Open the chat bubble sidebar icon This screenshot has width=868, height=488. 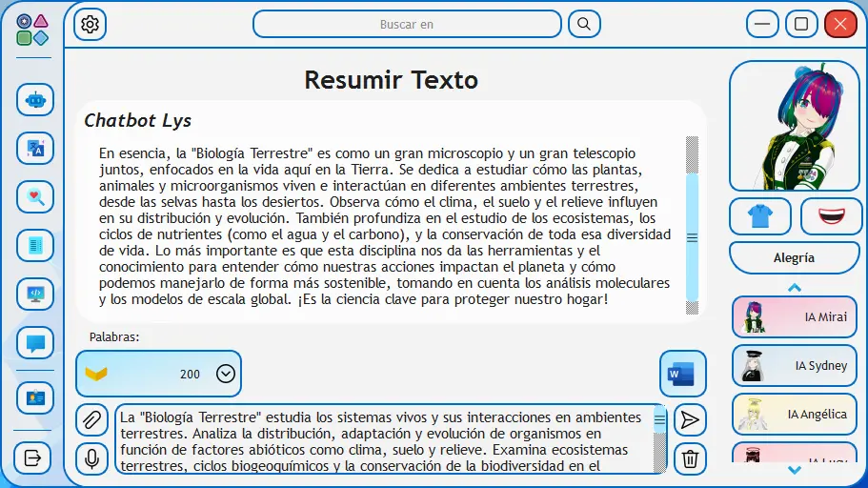click(35, 343)
